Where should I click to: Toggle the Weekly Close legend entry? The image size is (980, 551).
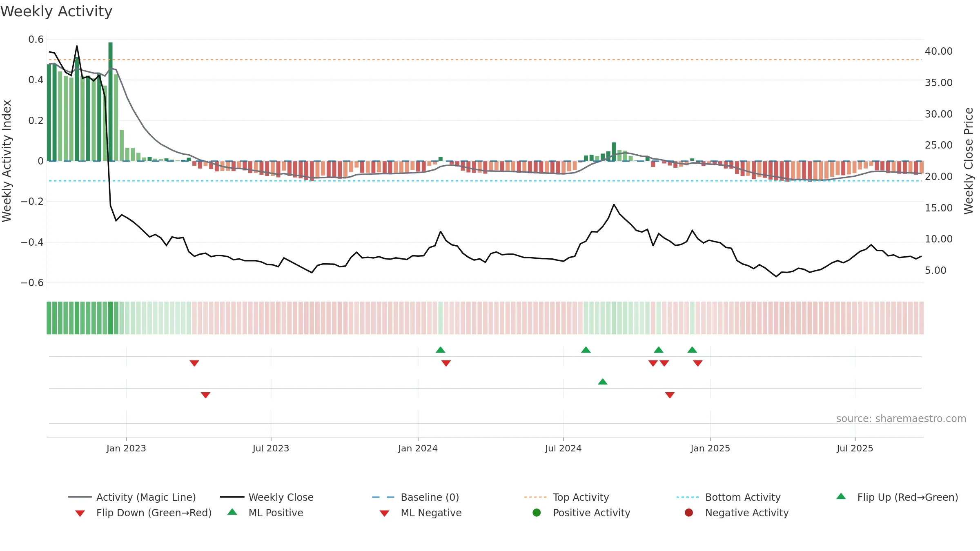click(267, 497)
